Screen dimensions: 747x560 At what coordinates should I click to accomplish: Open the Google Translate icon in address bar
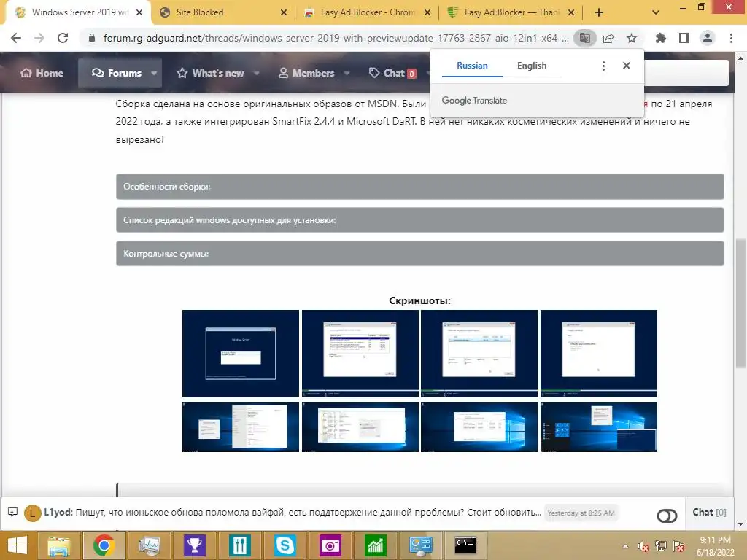click(x=584, y=38)
